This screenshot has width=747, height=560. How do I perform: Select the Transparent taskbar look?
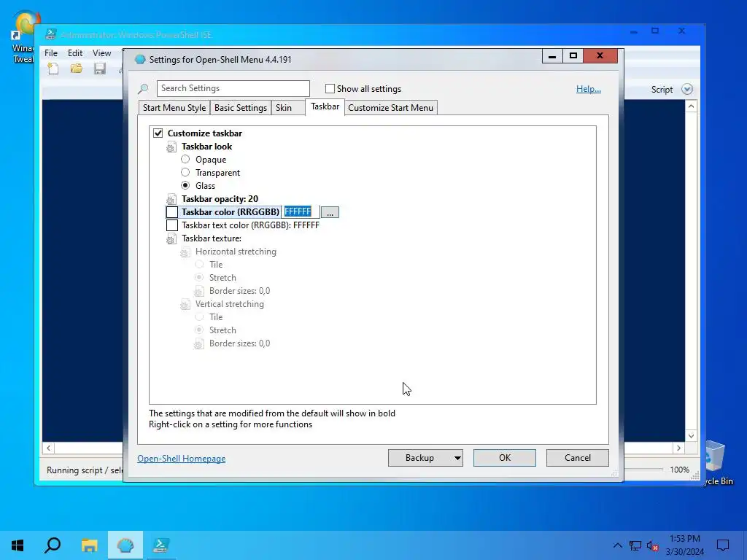click(x=185, y=172)
